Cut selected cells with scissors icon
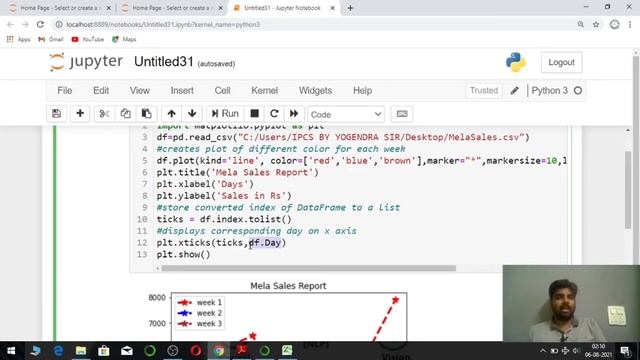Viewport: 640px width, 360px height. [104, 114]
